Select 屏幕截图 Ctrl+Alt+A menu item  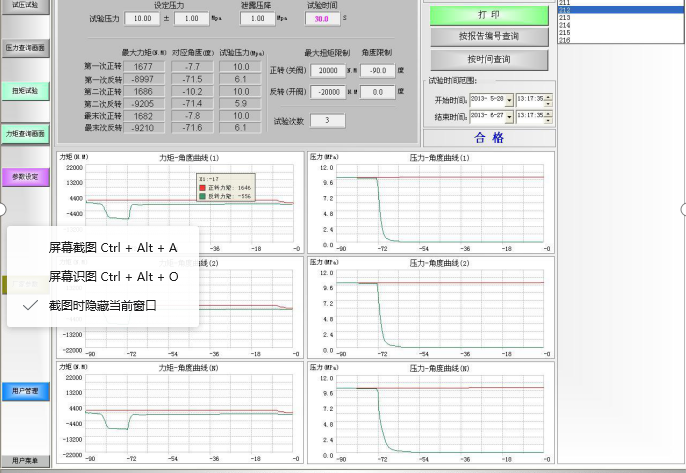113,247
